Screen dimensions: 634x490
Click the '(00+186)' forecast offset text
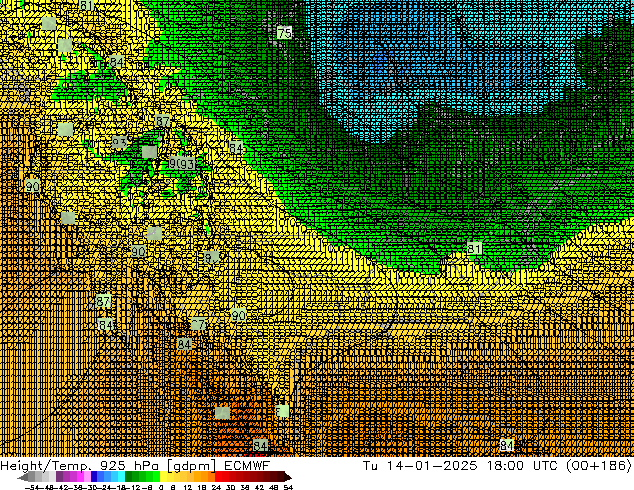601,466
